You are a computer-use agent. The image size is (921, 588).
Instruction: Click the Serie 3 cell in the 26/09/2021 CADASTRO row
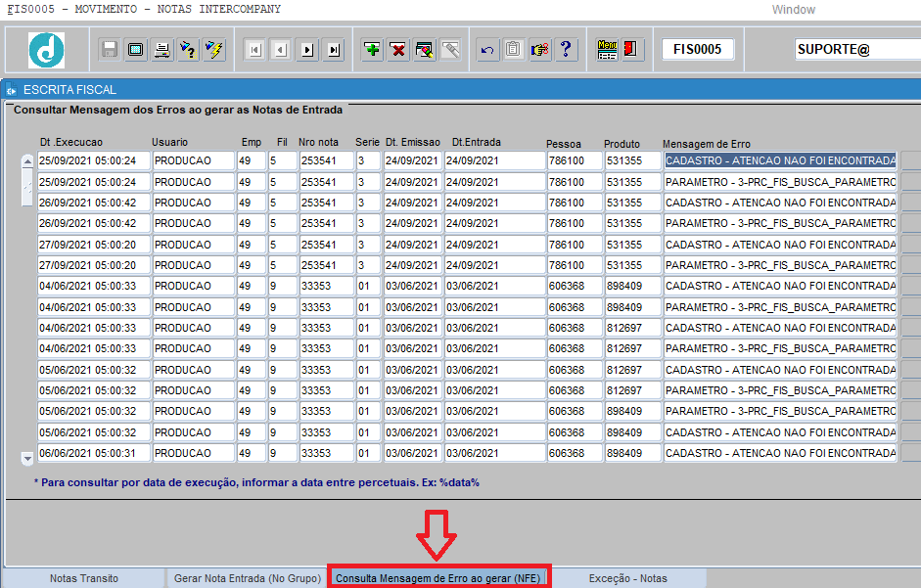(x=368, y=203)
